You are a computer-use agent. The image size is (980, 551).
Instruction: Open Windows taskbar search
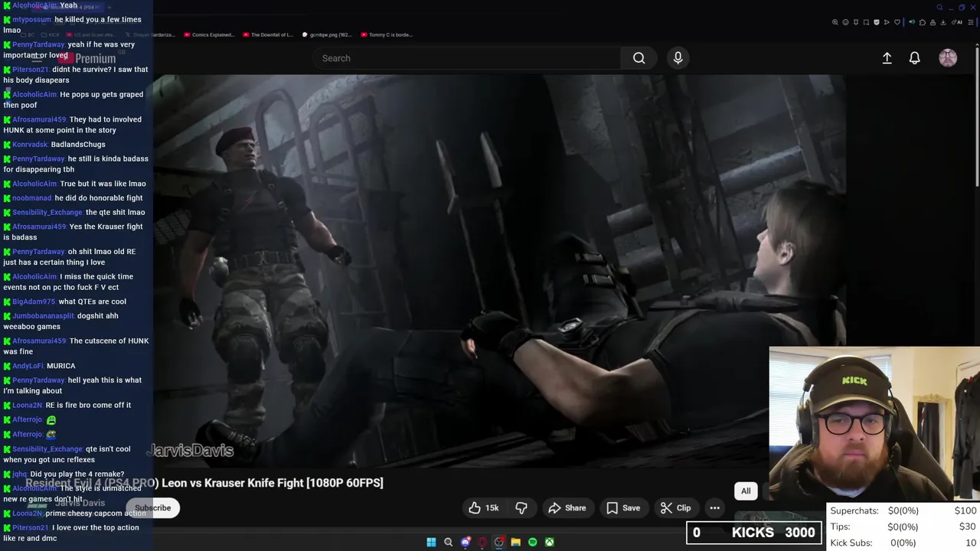tap(448, 542)
